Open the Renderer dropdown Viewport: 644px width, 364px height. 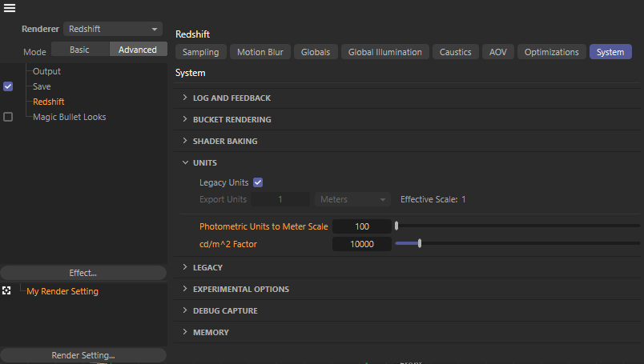pyautogui.click(x=112, y=29)
